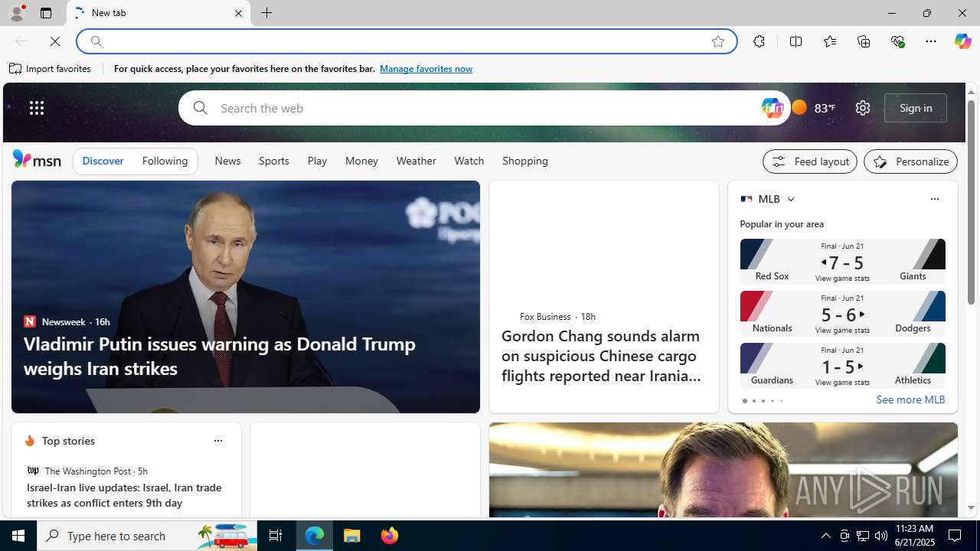The width and height of the screenshot is (980, 551).
Task: Click Import favorites
Action: click(x=51, y=69)
